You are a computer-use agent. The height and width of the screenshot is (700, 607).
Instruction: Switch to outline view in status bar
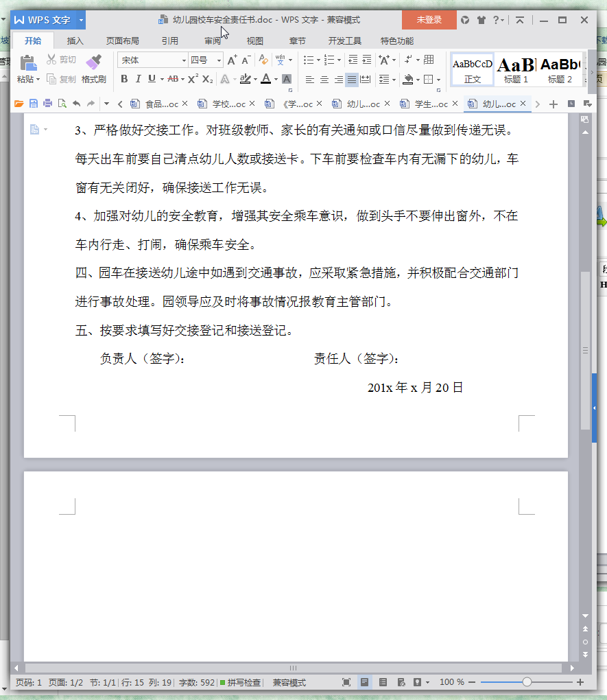click(x=383, y=682)
